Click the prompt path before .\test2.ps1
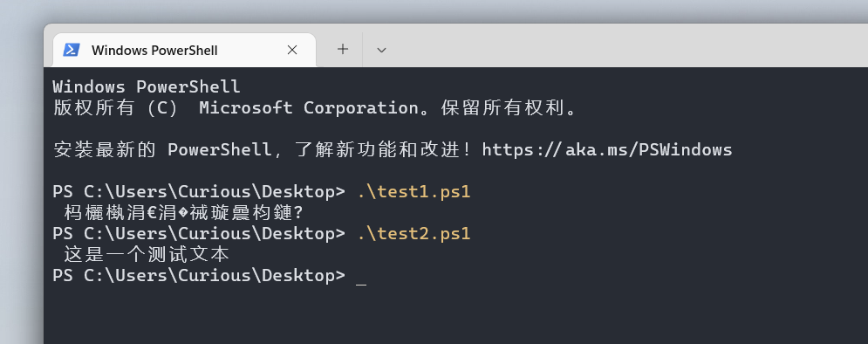The image size is (868, 344). click(x=199, y=234)
